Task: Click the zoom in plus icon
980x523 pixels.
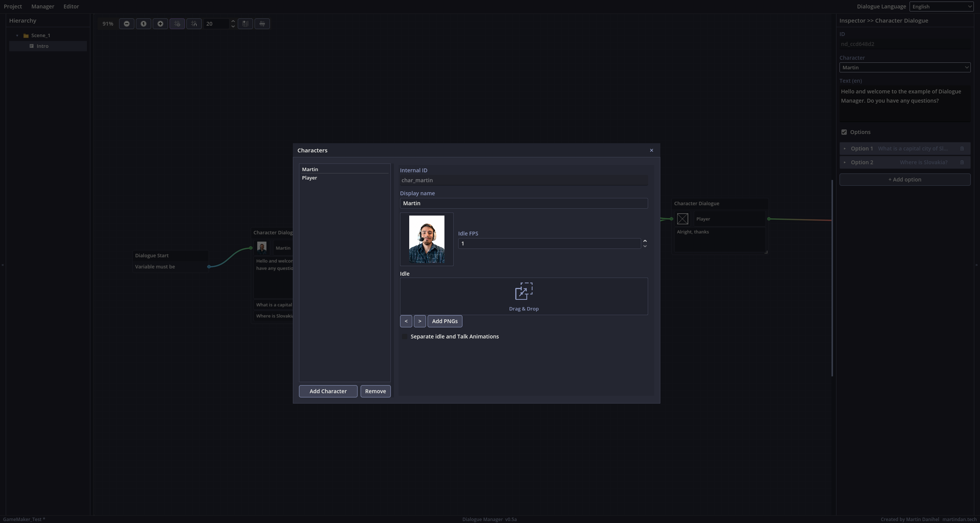Action: pyautogui.click(x=160, y=24)
